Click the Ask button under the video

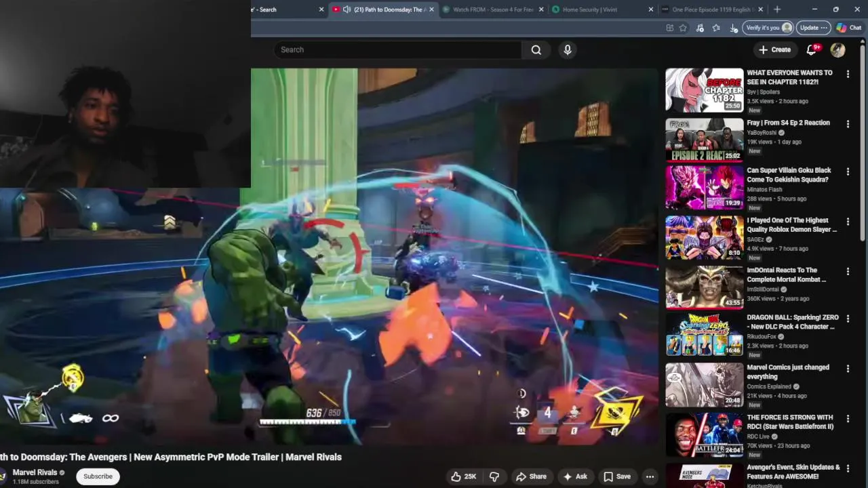(575, 476)
